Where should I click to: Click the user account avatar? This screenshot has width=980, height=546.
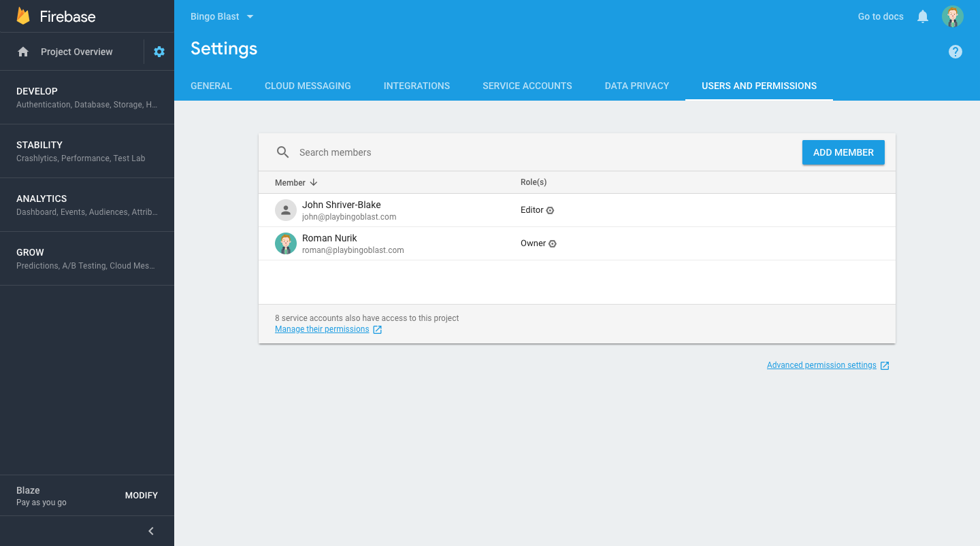(953, 16)
